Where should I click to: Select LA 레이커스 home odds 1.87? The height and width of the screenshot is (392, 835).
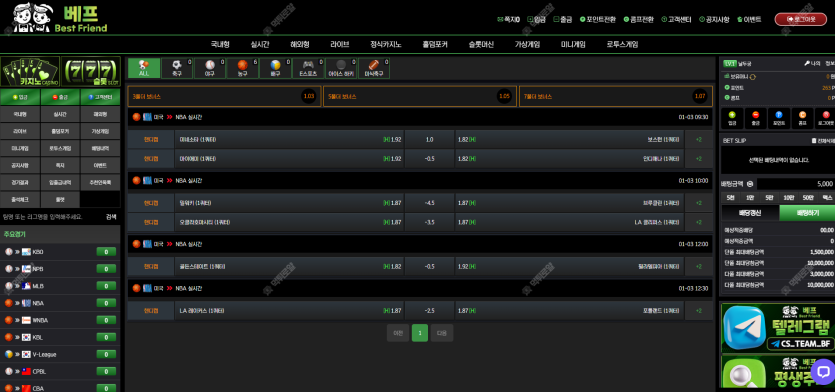click(289, 311)
